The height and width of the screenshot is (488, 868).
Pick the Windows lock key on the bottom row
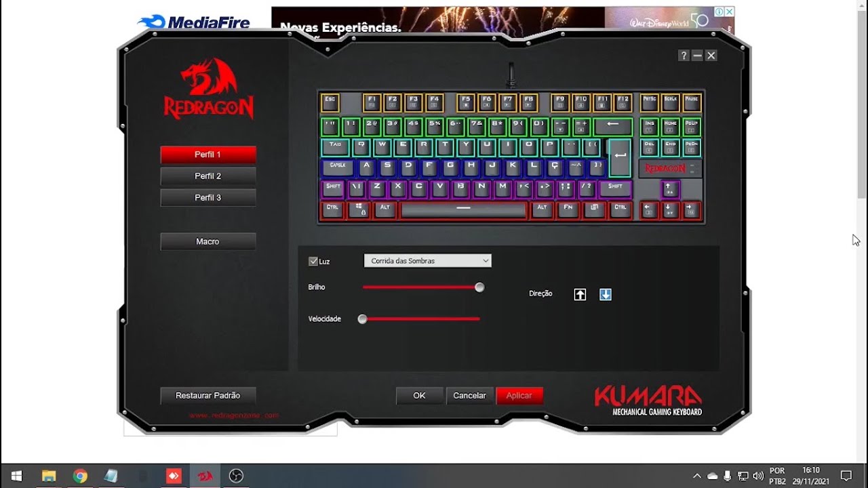pyautogui.click(x=359, y=209)
